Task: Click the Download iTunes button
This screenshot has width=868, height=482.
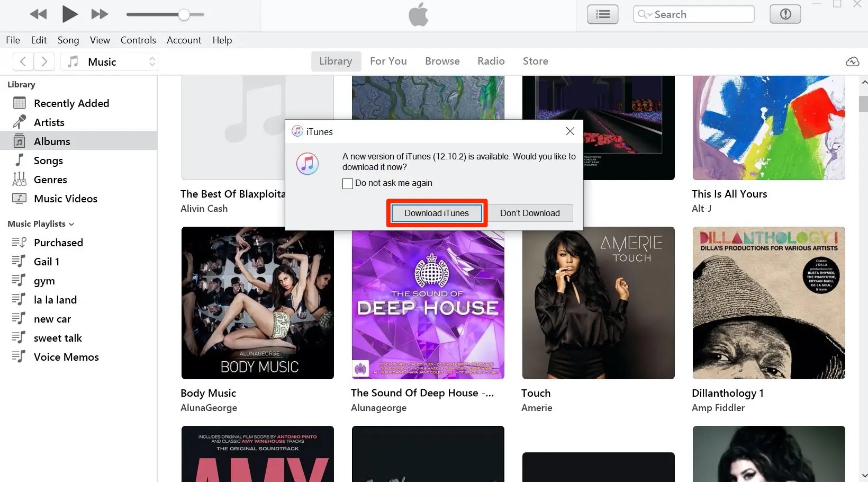Action: click(437, 213)
